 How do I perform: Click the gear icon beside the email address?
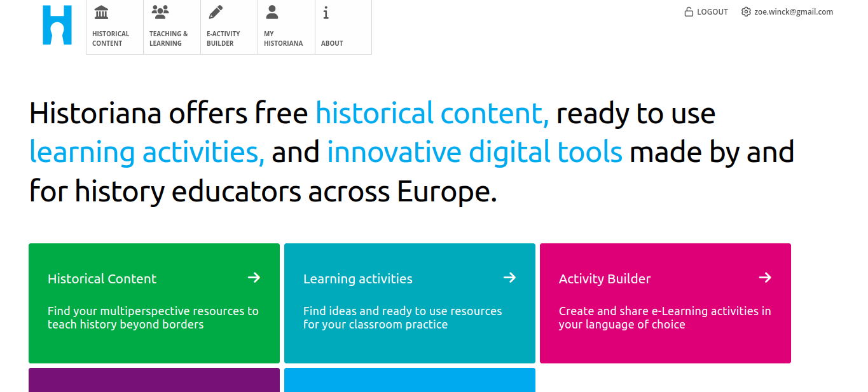[746, 11]
